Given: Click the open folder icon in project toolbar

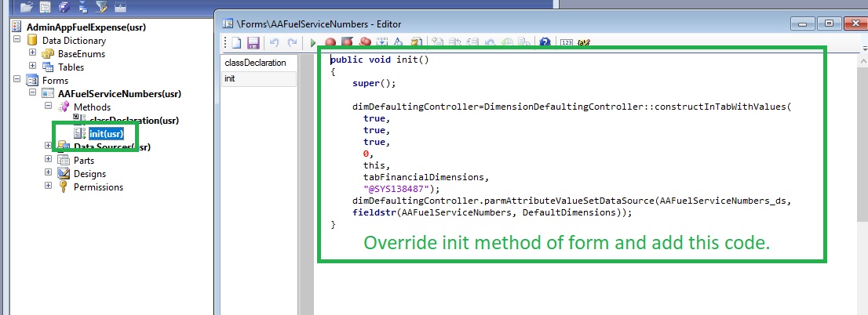Looking at the screenshot, I should [26, 7].
